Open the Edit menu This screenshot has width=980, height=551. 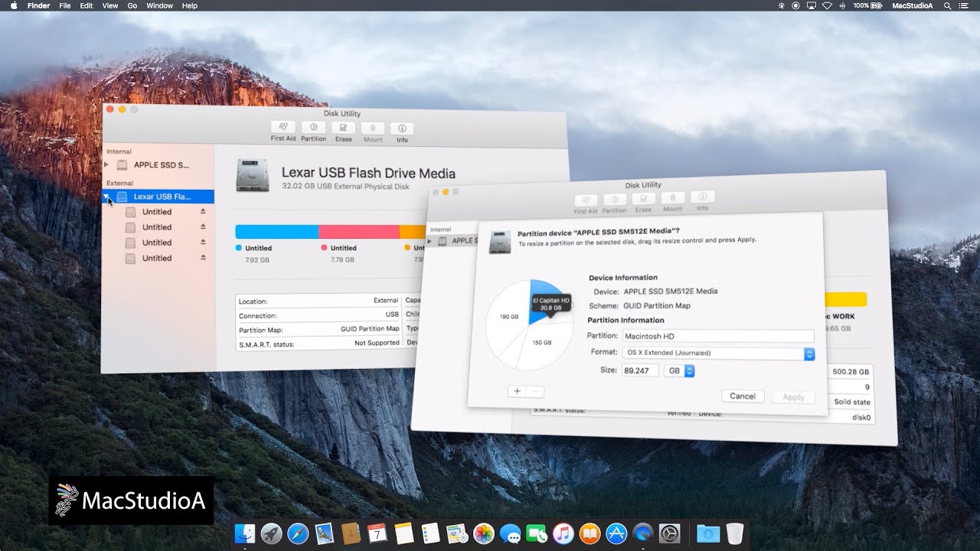click(x=87, y=5)
